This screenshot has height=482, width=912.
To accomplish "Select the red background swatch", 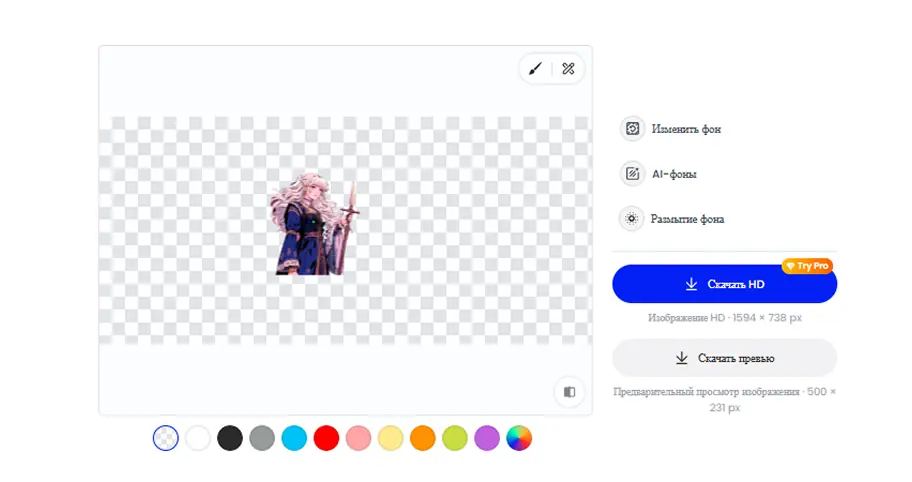I will [x=326, y=438].
